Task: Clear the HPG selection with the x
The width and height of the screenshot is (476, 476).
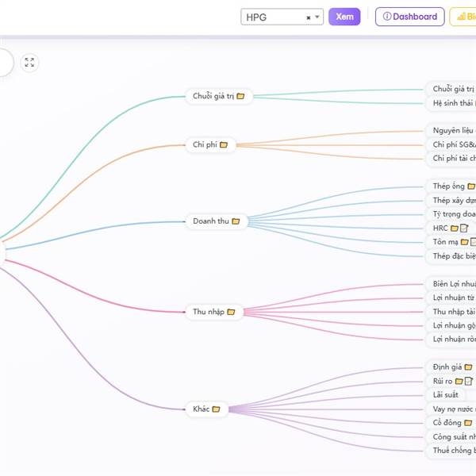Action: [309, 17]
